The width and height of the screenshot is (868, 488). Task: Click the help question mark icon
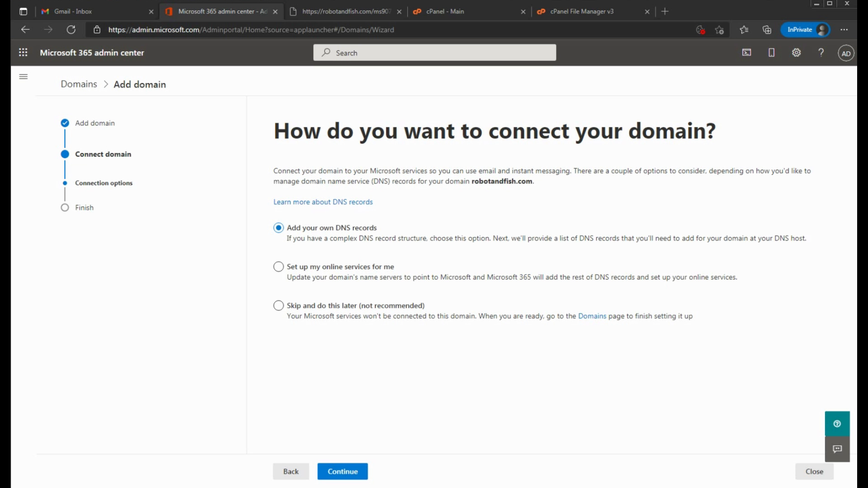coord(821,52)
